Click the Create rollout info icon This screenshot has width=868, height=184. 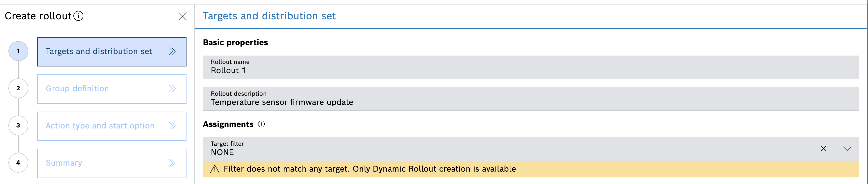(x=79, y=16)
